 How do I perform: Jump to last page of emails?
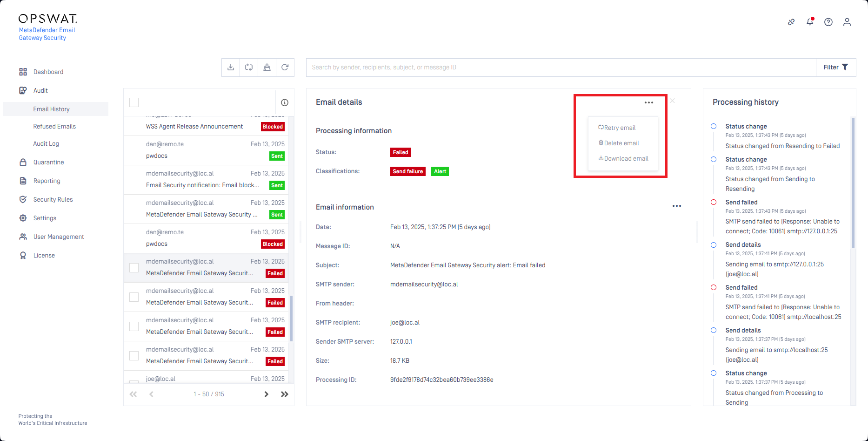(285, 394)
